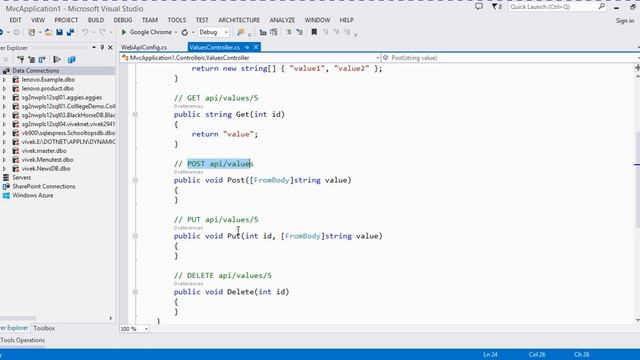The image size is (640, 360).
Task: Open the feedback speech bubble icon
Action: (479, 7)
